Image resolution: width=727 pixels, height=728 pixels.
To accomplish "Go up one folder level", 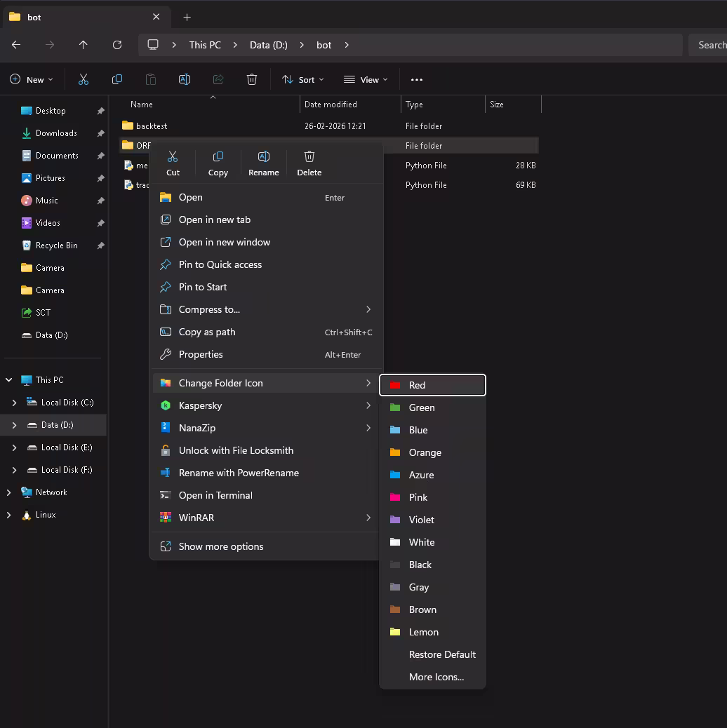I will 83,45.
